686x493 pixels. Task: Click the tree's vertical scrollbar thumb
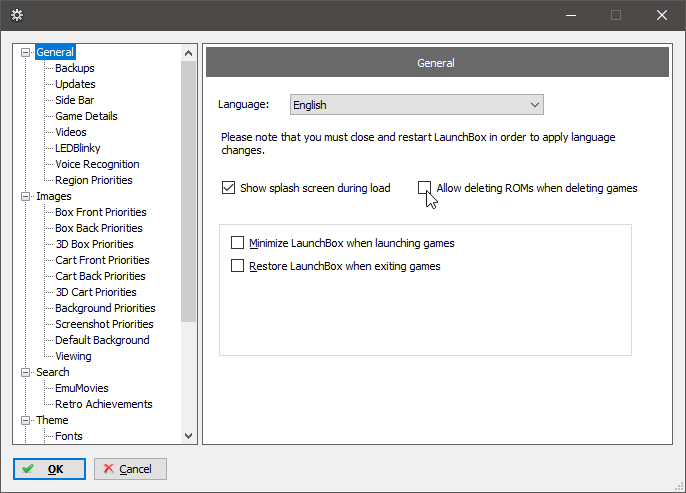tap(189, 192)
